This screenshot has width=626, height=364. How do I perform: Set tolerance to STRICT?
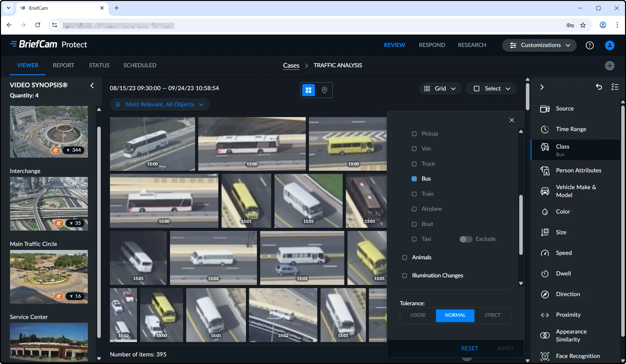click(492, 315)
